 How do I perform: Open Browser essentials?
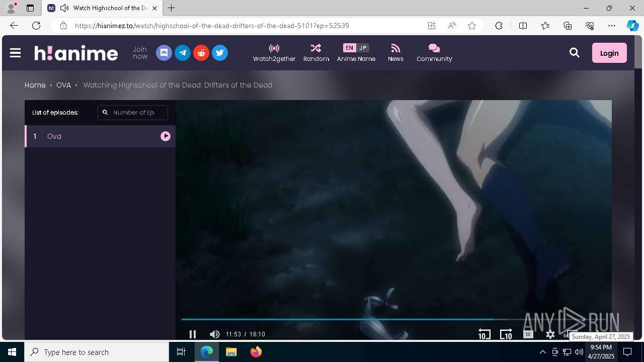[590, 26]
